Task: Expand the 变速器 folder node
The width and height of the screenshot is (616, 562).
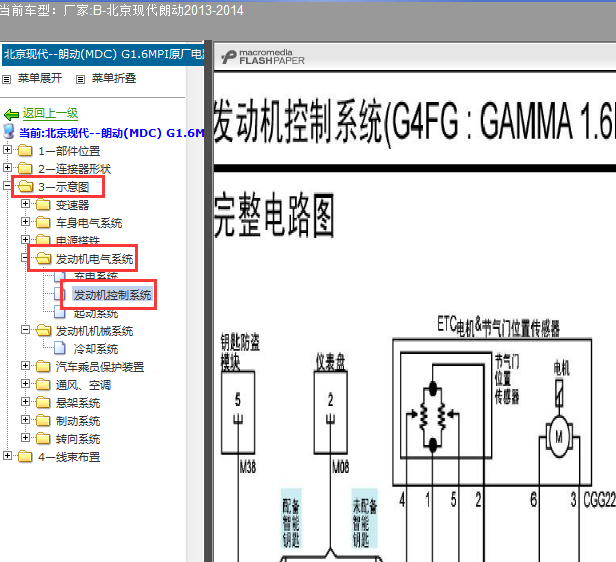Action: point(25,203)
